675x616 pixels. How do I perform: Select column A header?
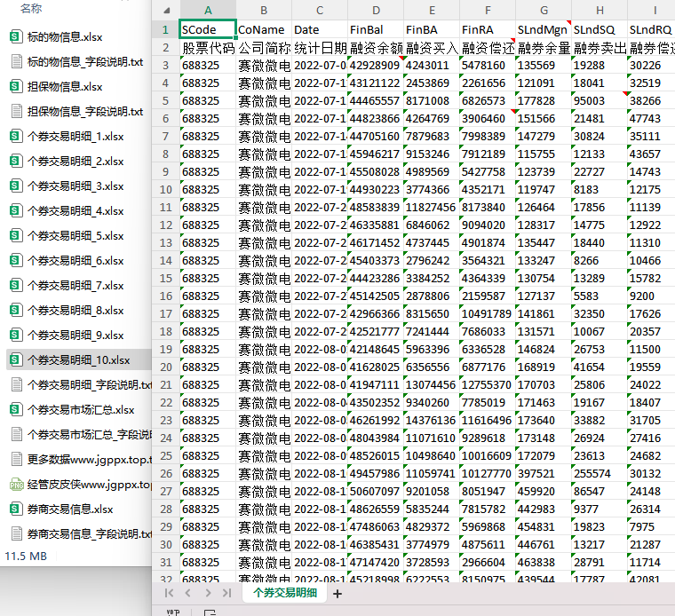click(x=208, y=11)
